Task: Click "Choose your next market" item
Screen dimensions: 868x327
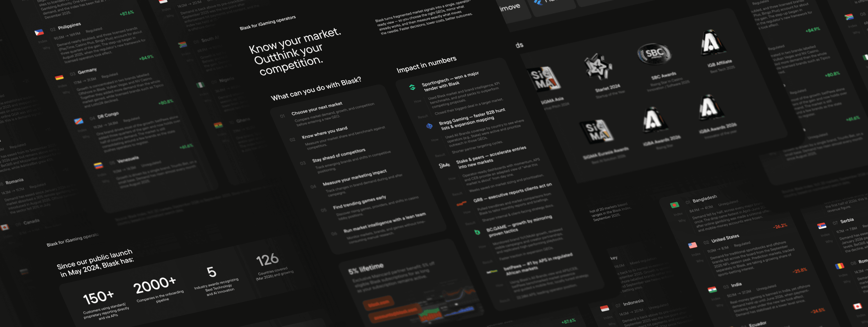Action: [317, 108]
